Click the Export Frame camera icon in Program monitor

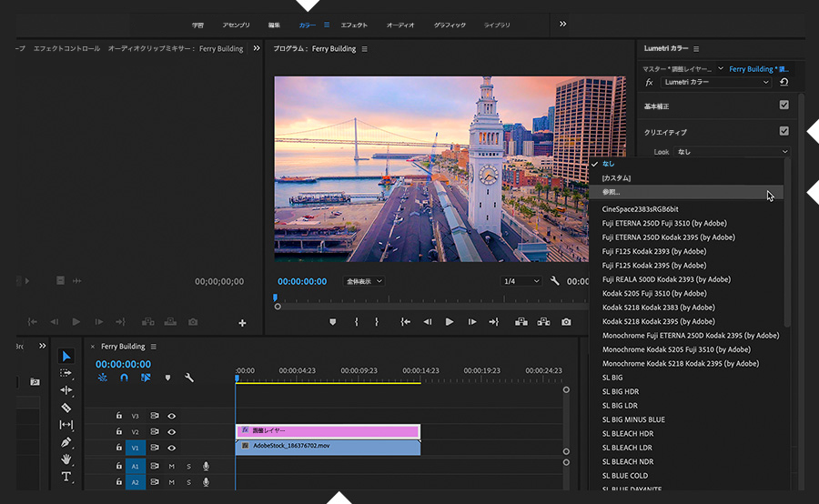(566, 322)
